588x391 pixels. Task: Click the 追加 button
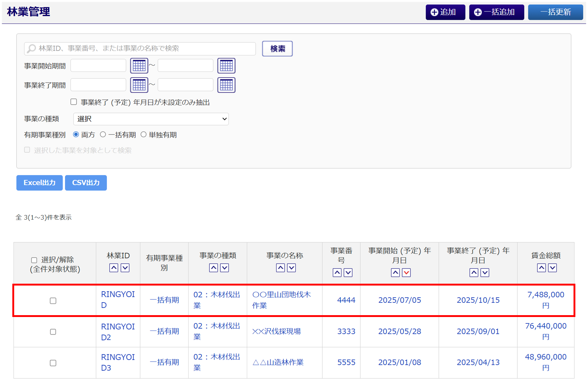445,12
